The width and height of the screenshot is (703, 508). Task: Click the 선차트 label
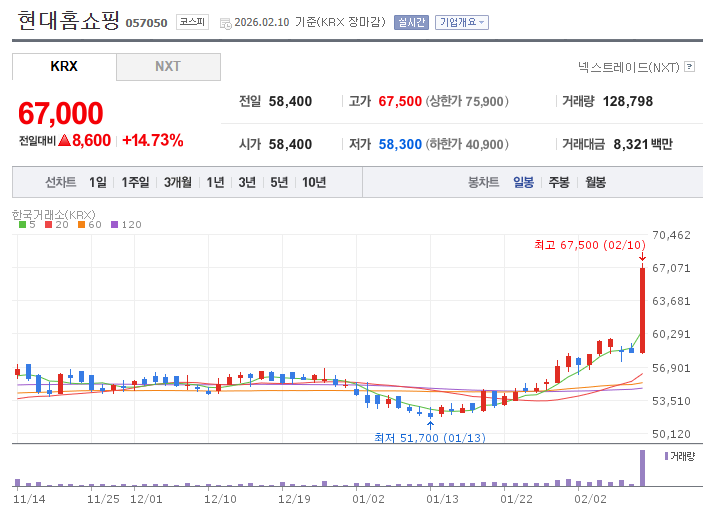[x=61, y=182]
